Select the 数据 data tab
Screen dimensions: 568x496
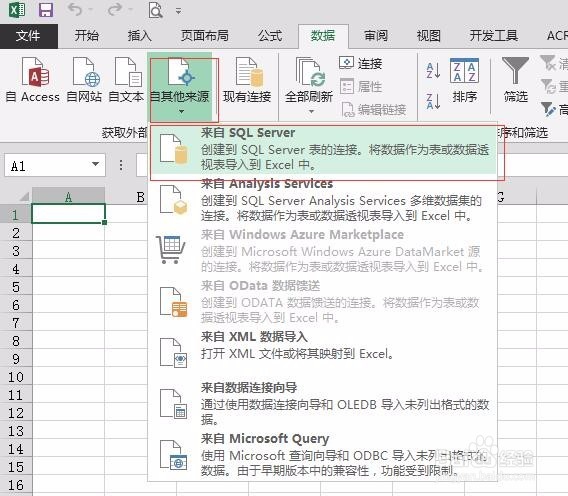pyautogui.click(x=323, y=36)
